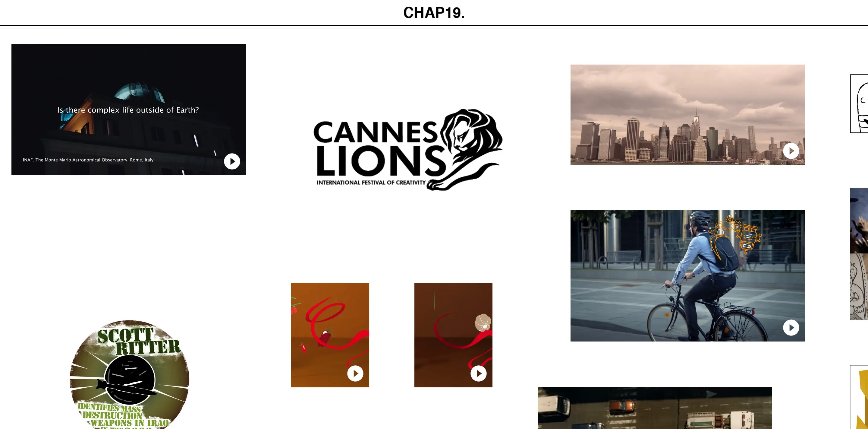The height and width of the screenshot is (429, 868).
Task: Click the Earth life question caption
Action: [128, 110]
